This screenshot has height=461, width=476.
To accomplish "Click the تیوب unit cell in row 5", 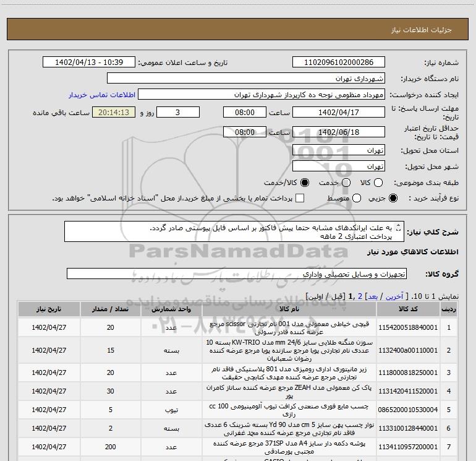I will pos(171,410).
